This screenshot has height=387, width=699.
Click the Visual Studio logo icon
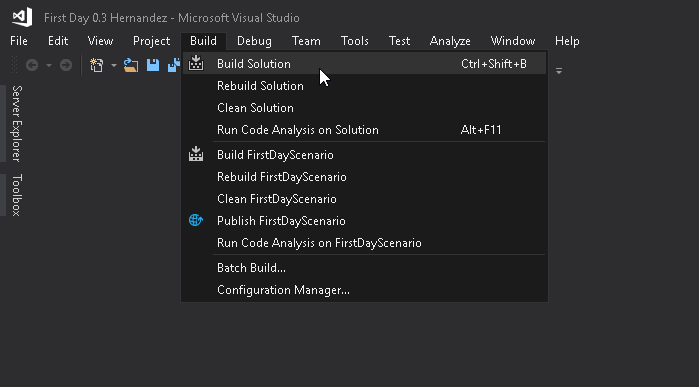22,17
